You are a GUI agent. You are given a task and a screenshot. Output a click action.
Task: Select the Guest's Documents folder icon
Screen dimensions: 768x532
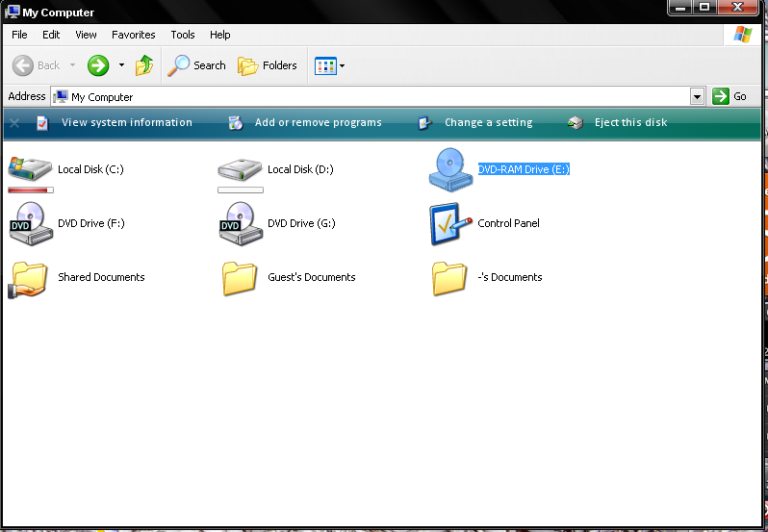click(x=240, y=278)
